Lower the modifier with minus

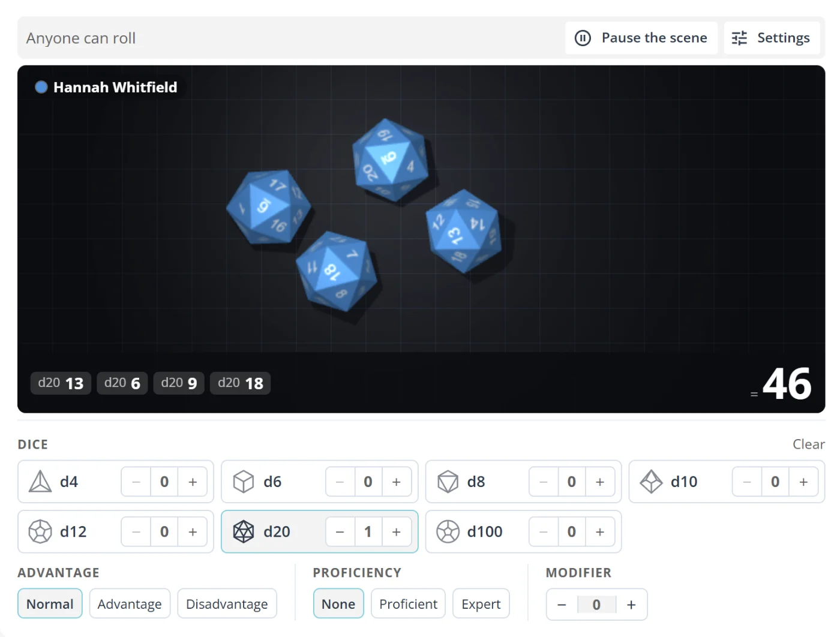pos(562,605)
